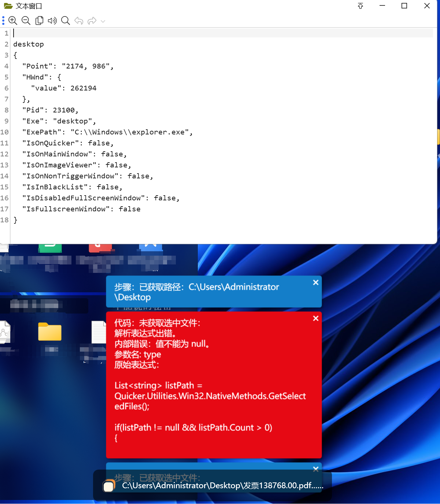Minimize the text window
The width and height of the screenshot is (440, 504).
pos(382,6)
